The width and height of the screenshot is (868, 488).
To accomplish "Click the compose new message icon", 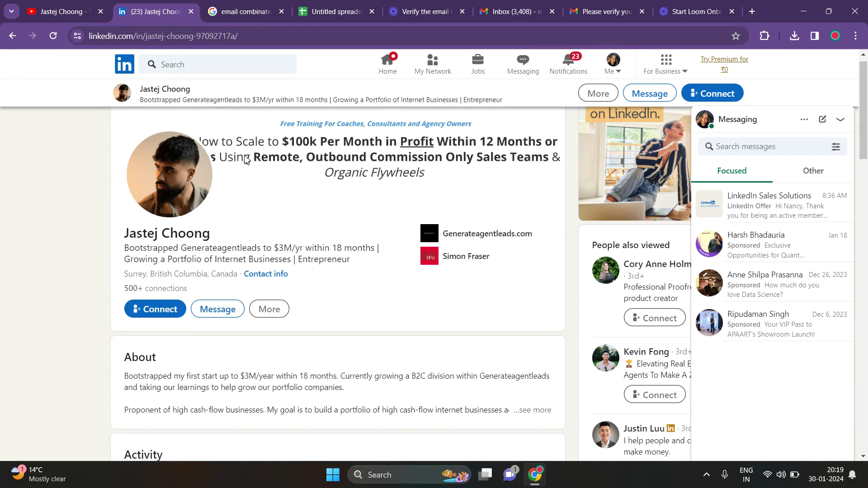I will (822, 119).
